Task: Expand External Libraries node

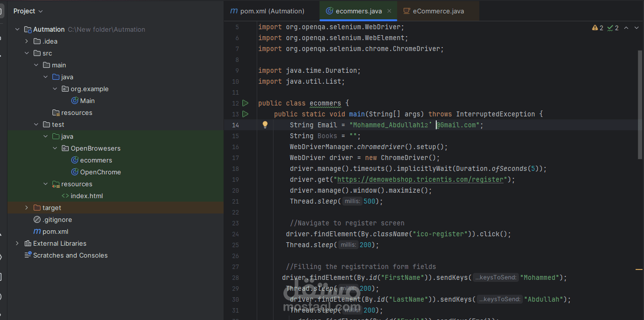Action: pos(17,243)
